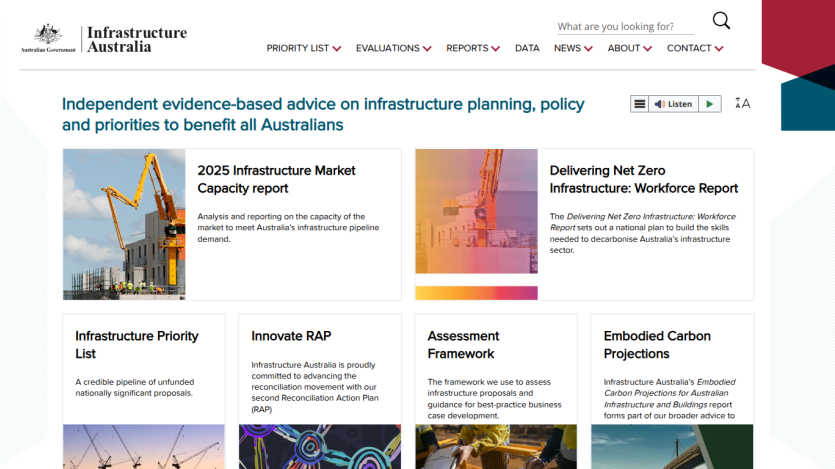Click the Listen speaker button
The height and width of the screenshot is (469, 835).
(x=674, y=104)
